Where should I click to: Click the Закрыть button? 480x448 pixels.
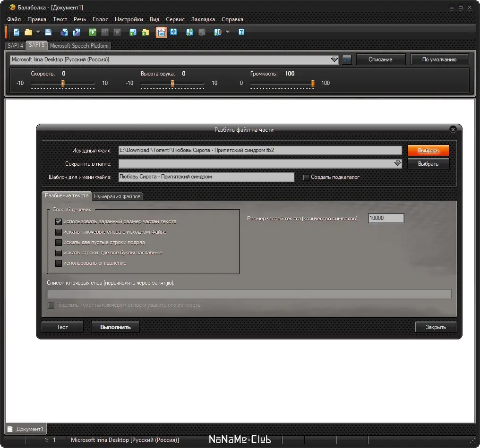436,327
